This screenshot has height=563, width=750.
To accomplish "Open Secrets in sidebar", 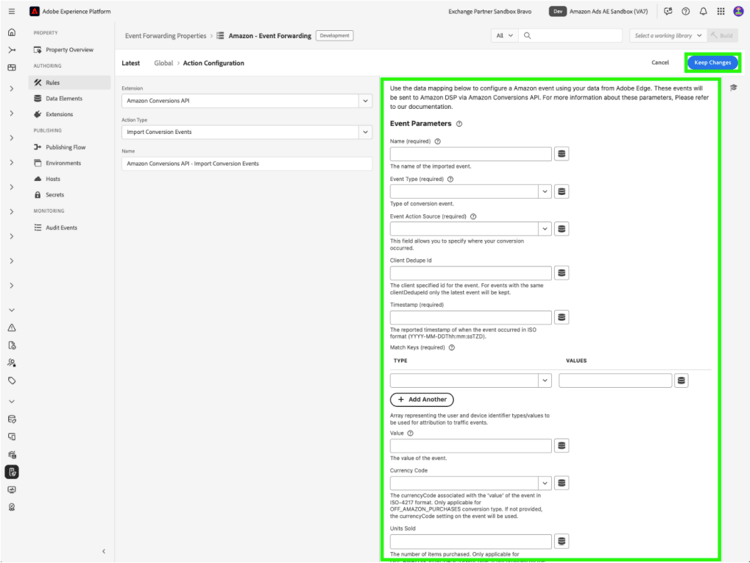I will tap(69, 195).
